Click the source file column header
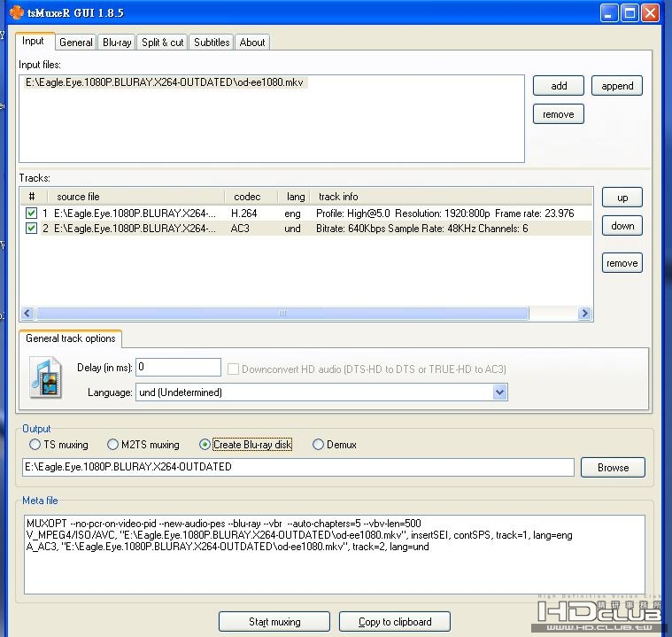 [135, 197]
